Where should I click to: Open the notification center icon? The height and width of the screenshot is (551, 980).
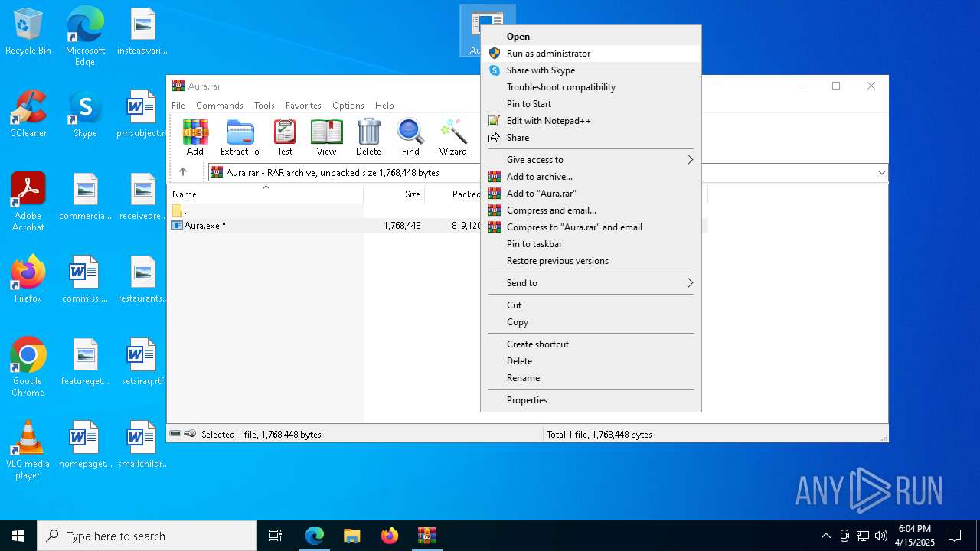tap(955, 536)
